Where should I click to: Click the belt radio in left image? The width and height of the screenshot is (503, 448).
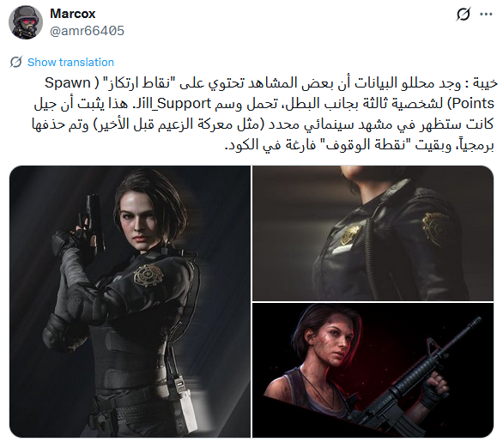(x=185, y=403)
